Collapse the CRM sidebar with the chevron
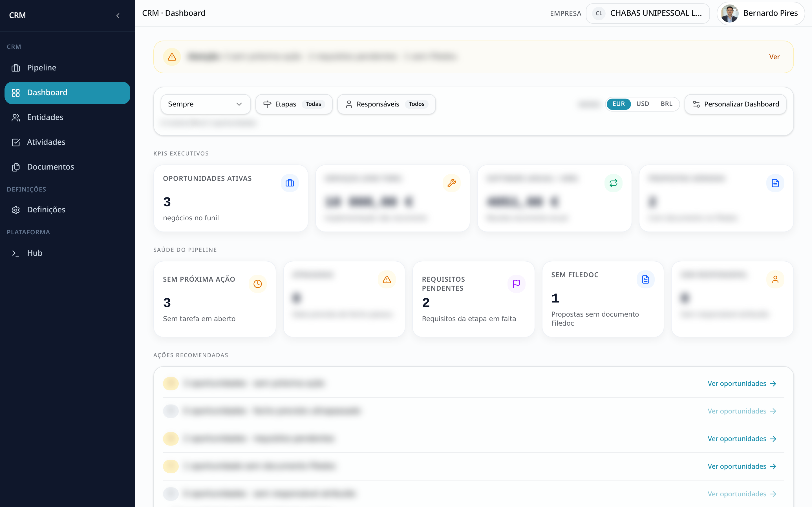Screen dimensions: 812x507 click(x=118, y=15)
